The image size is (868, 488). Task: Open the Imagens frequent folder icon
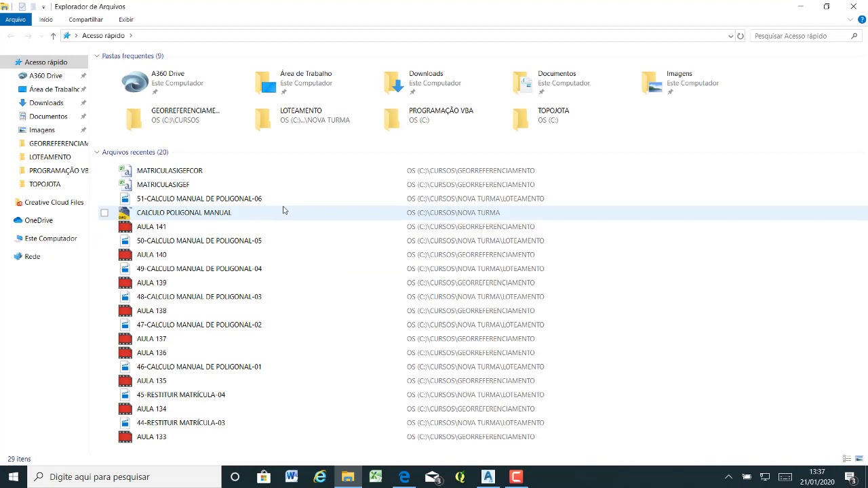(652, 82)
